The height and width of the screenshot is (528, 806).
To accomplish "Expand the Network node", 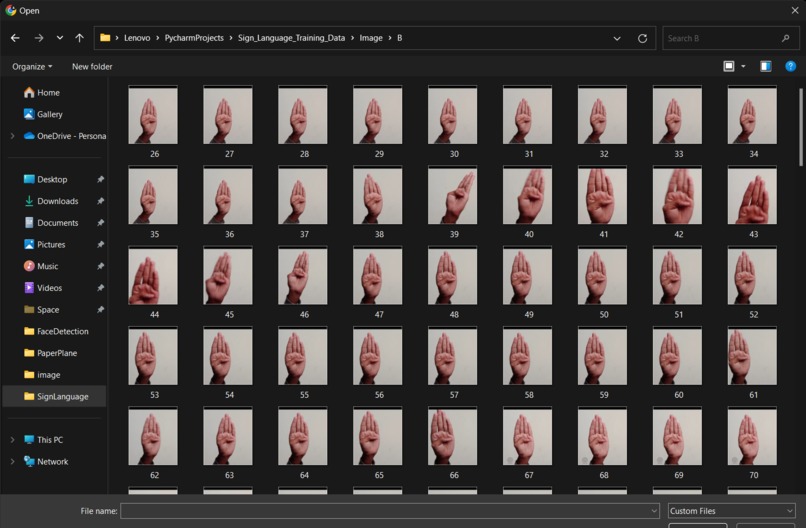I will pos(12,461).
